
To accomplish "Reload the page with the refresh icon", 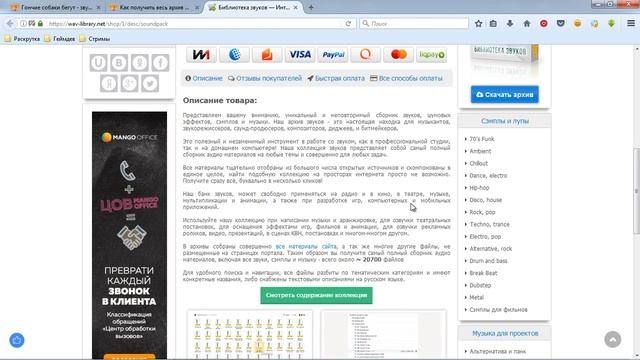I will [x=348, y=24].
